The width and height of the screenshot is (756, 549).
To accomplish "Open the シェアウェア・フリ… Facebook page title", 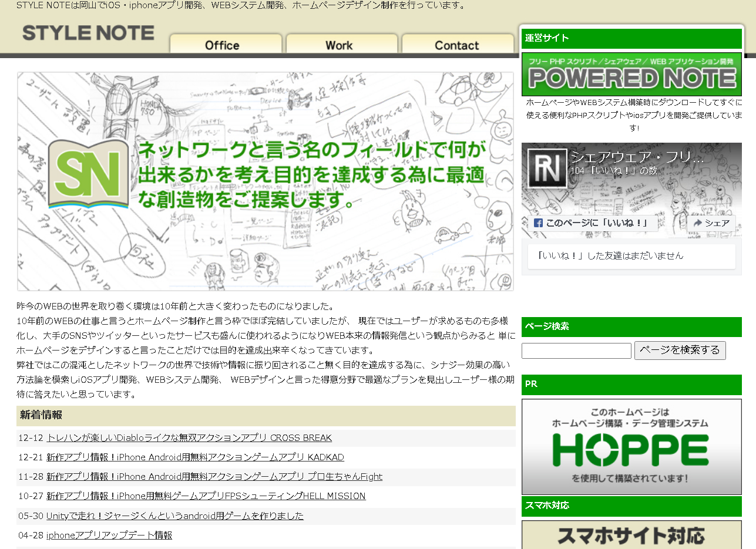I will pos(637,157).
